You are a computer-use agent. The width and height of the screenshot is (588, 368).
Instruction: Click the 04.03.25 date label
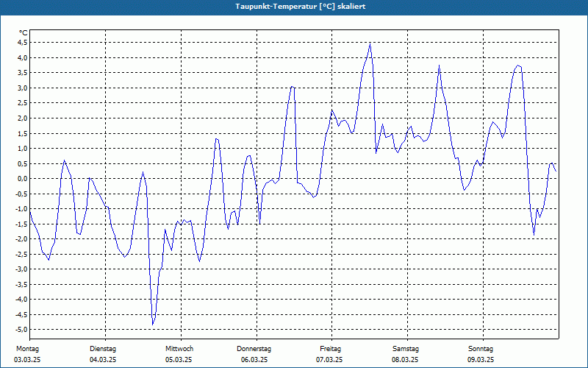pyautogui.click(x=103, y=360)
